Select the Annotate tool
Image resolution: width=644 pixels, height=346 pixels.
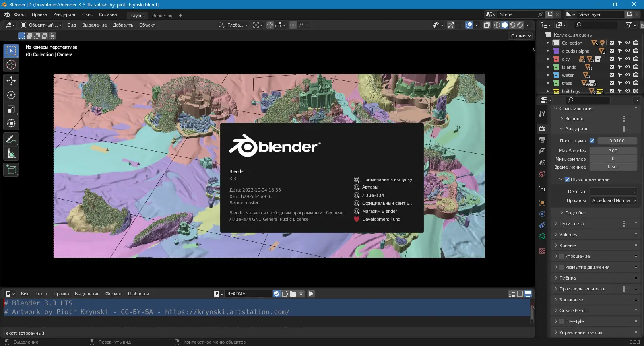point(11,140)
